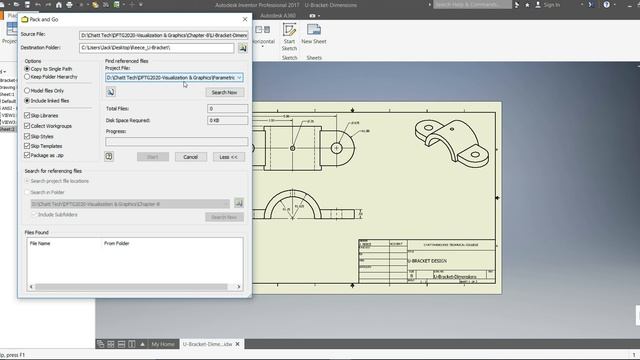Click the Help question mark icon in title bar

[x=607, y=5]
